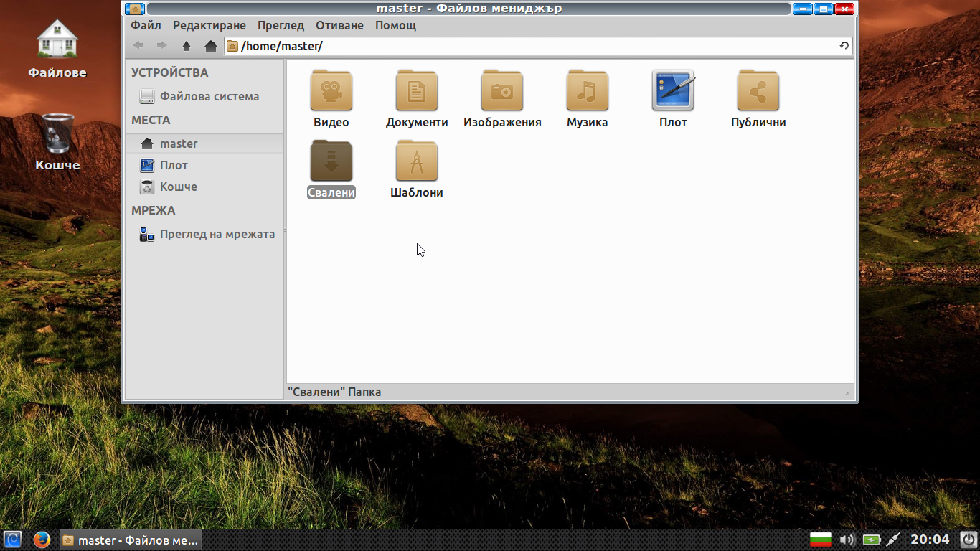Screen dimensions: 980x551
Task: Go back with the left arrow
Action: point(138,46)
